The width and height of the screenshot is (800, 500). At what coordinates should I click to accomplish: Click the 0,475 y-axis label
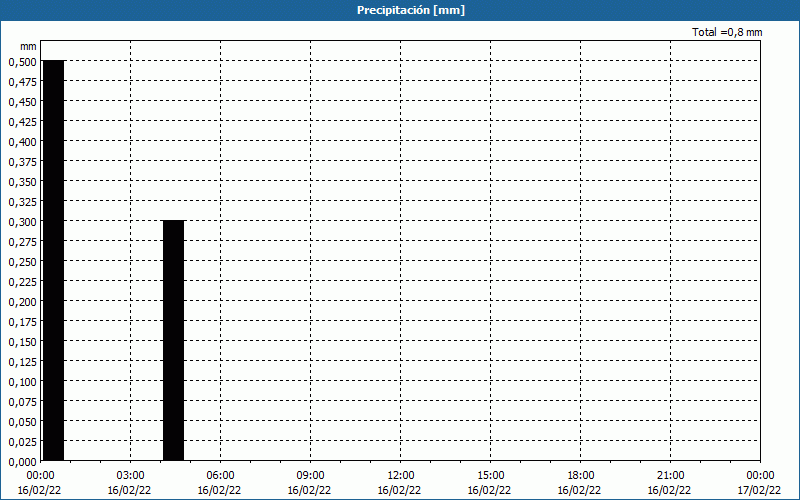coord(22,82)
